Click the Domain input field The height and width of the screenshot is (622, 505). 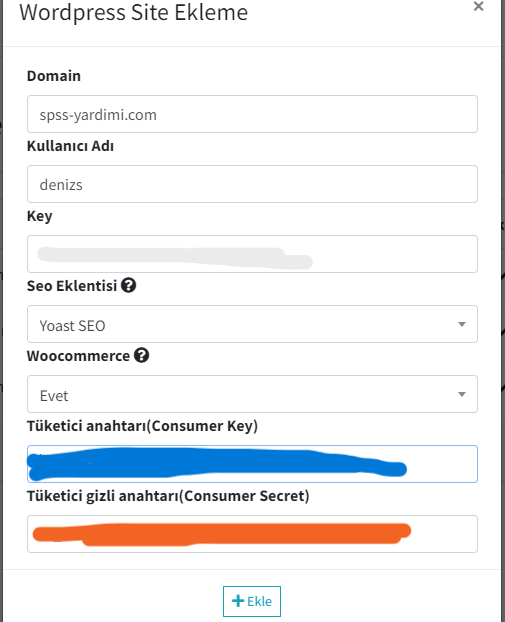coord(252,114)
